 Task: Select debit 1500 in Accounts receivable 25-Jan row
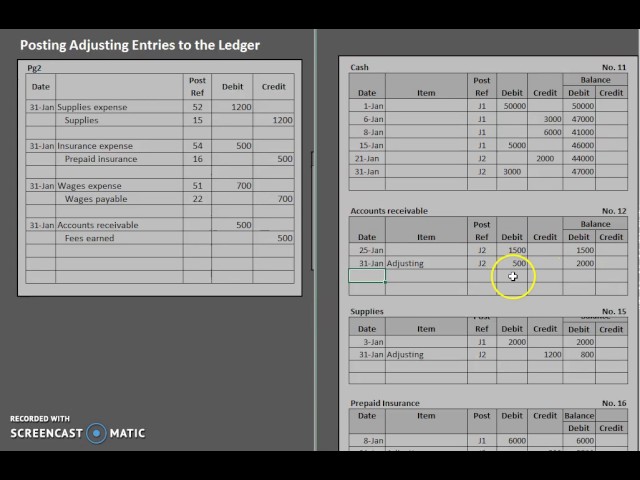pos(512,250)
